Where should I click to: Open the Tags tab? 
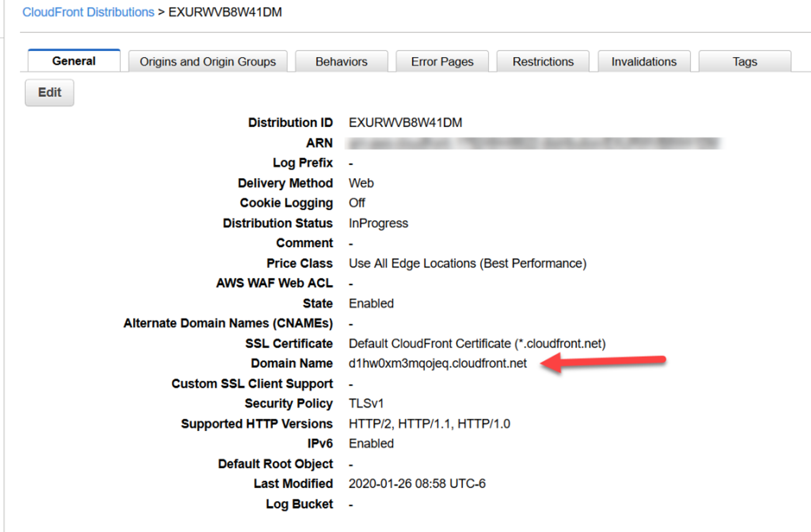coord(745,61)
